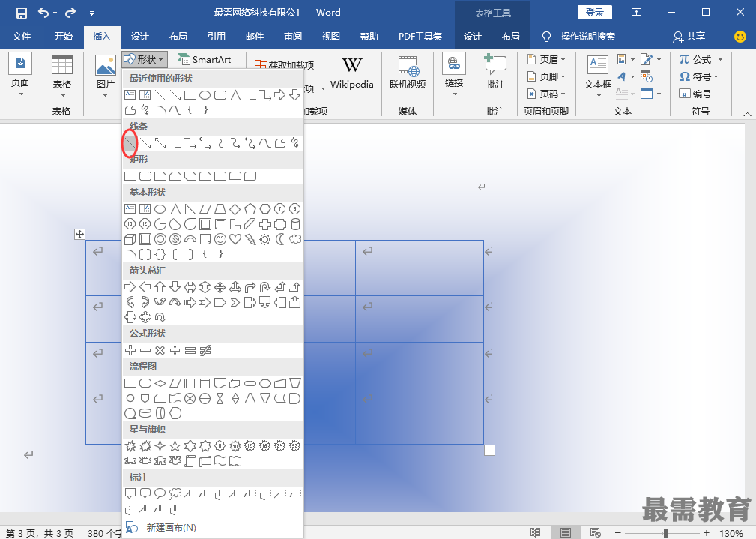Image resolution: width=756 pixels, height=539 pixels.
Task: Select the multiply sign formula shape
Action: (x=160, y=350)
